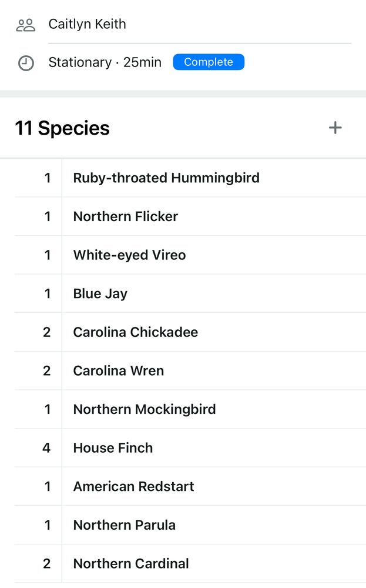
Task: Tap count 2 beside Carolina Wren
Action: pyautogui.click(x=47, y=371)
